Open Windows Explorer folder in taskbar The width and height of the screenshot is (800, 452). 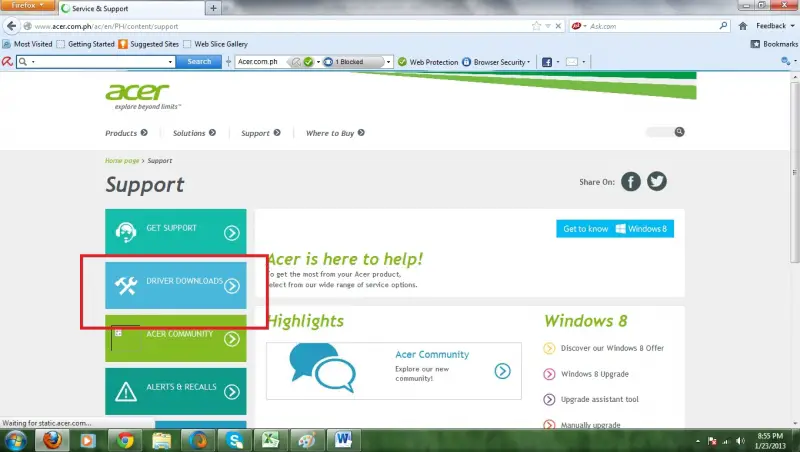click(161, 440)
